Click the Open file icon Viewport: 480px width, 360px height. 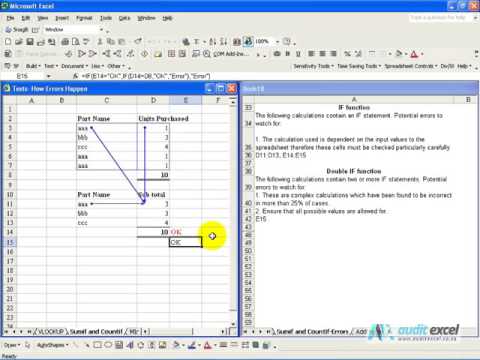pos(19,42)
